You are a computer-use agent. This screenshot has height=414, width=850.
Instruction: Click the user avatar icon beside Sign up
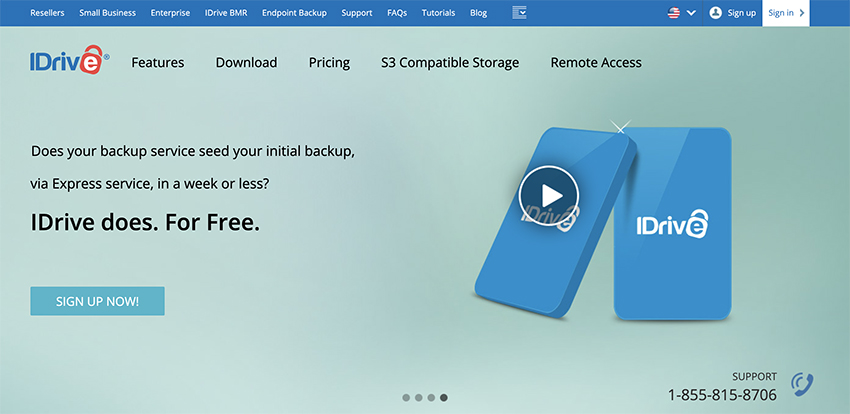[716, 13]
